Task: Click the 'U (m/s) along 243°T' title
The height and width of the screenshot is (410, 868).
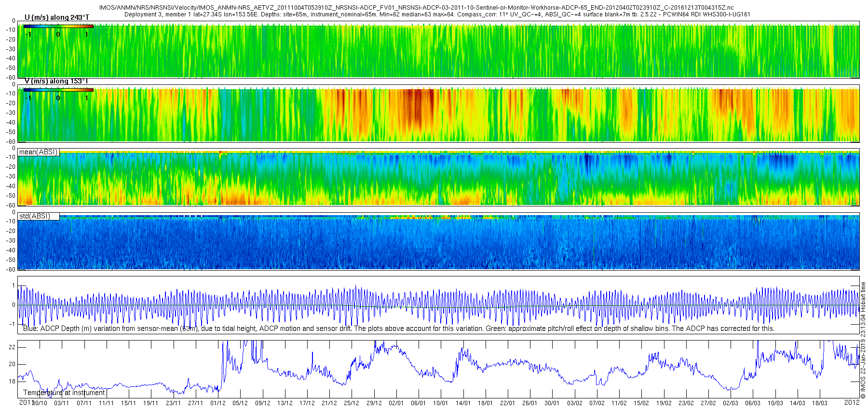Action: point(57,17)
